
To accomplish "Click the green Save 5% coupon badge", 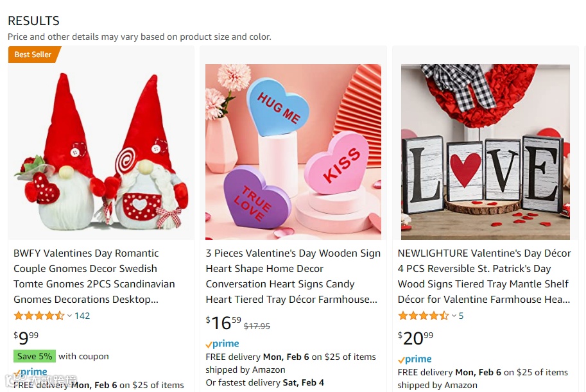I will 35,356.
